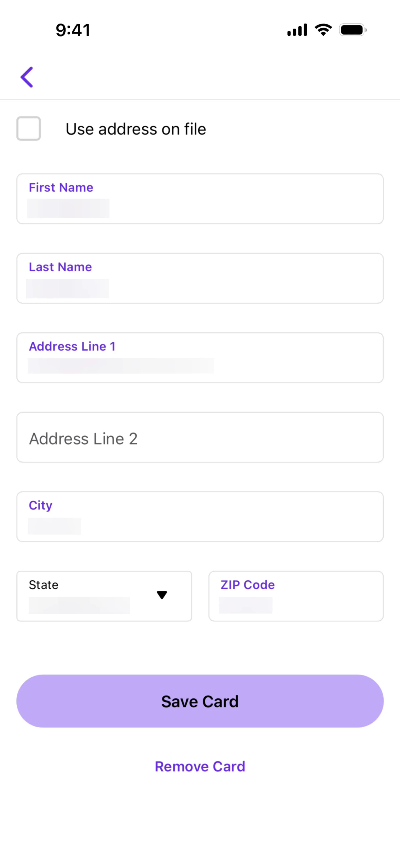The image size is (400, 868).
Task: Tap the purple back arrow
Action: 27,77
